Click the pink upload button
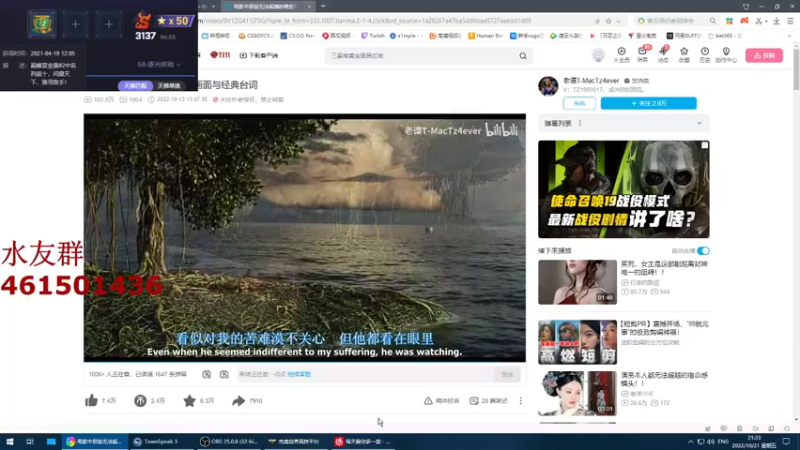Image resolution: width=800 pixels, height=450 pixels. click(x=764, y=55)
